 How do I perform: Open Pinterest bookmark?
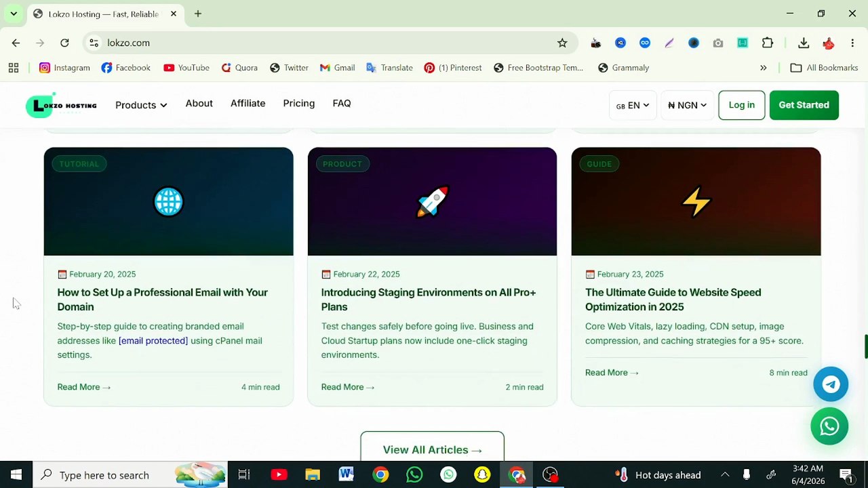453,68
